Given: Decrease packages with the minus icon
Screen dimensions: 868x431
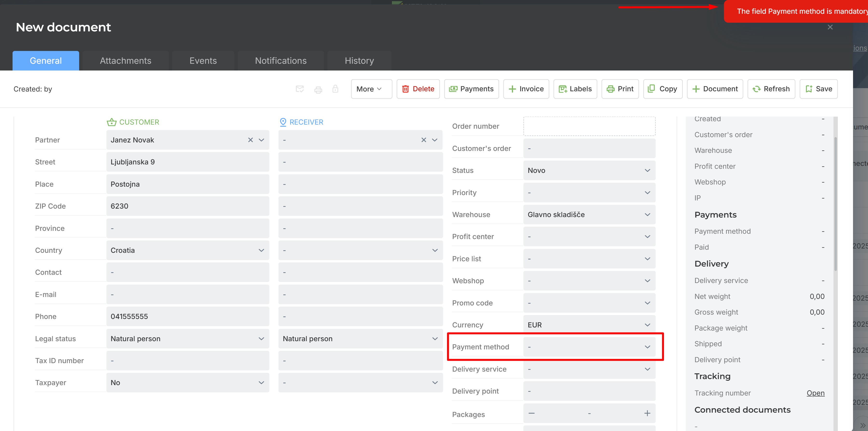Looking at the screenshot, I should click(532, 413).
